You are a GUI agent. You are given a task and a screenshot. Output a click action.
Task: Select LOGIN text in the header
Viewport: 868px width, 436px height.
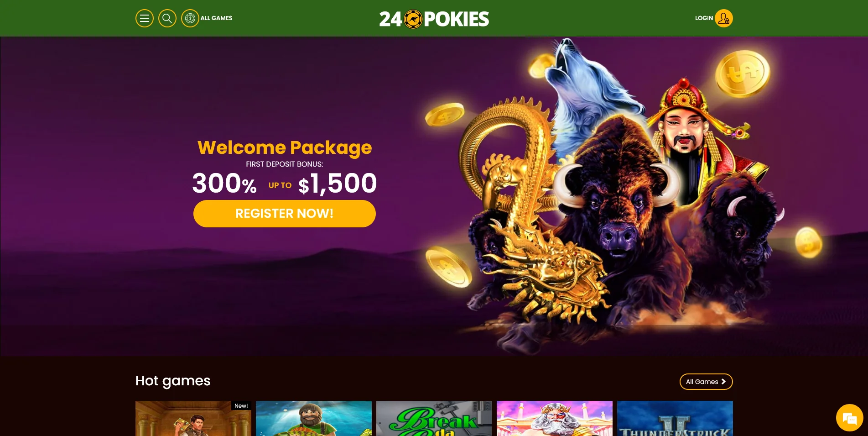[704, 18]
